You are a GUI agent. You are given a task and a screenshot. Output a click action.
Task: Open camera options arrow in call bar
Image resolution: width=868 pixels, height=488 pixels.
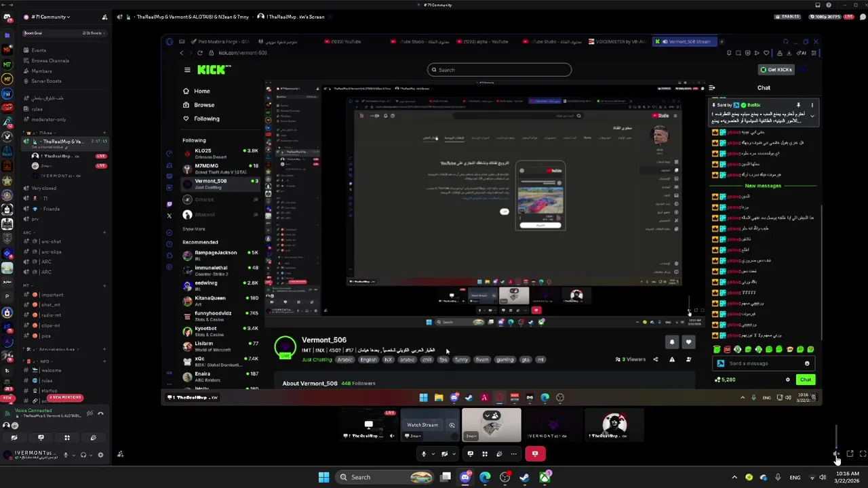454,454
